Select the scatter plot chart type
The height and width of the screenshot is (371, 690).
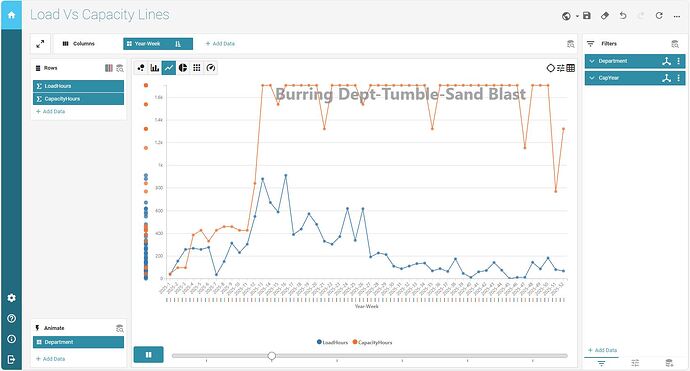(x=141, y=68)
